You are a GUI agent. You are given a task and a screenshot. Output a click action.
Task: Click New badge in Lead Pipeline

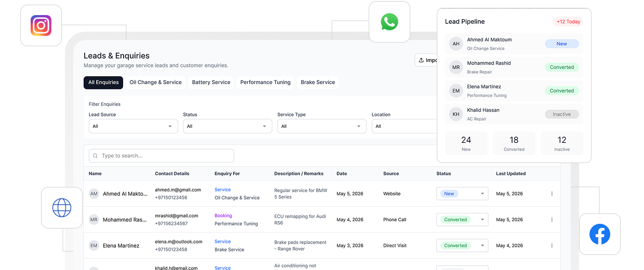562,44
